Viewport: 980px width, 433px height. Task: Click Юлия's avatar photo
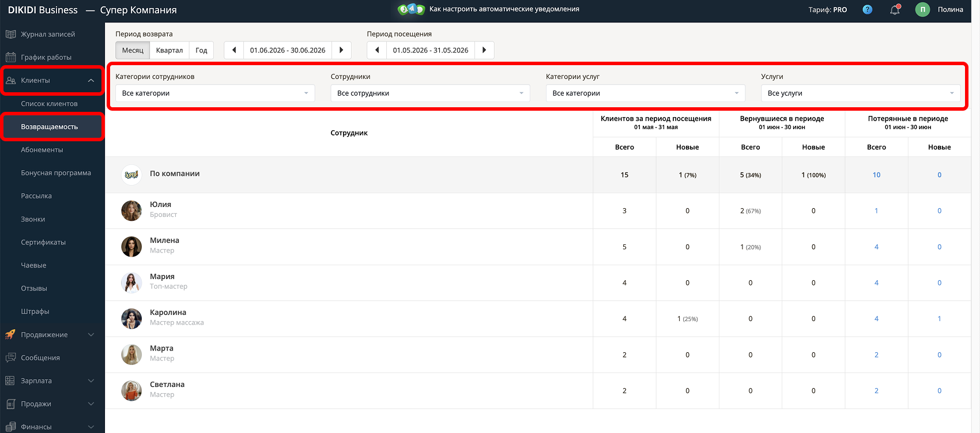[131, 210]
